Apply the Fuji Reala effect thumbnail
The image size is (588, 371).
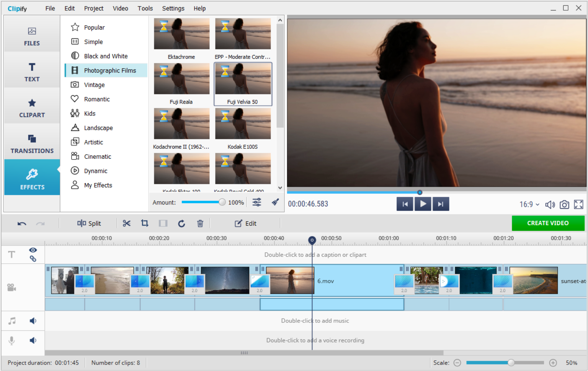(181, 79)
